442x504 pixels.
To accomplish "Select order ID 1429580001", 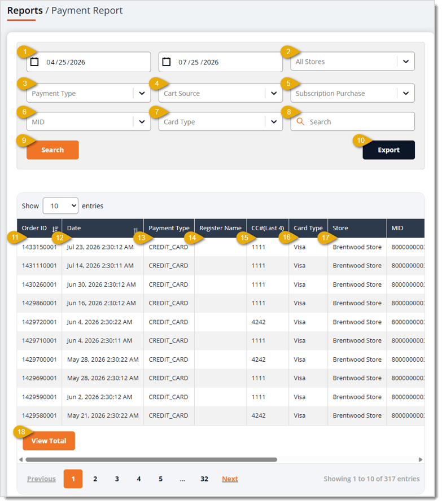I will [39, 415].
